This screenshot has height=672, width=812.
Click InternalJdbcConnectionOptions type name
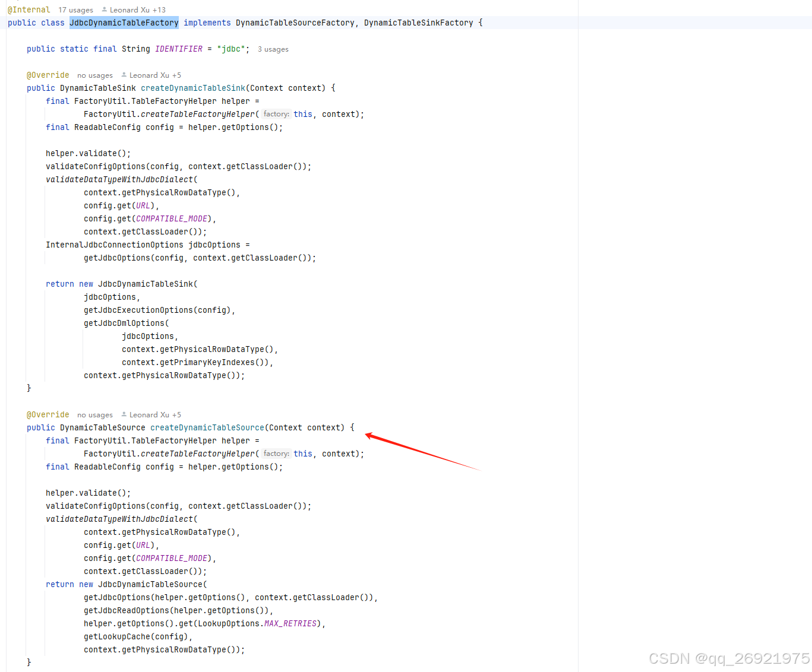[x=115, y=245]
